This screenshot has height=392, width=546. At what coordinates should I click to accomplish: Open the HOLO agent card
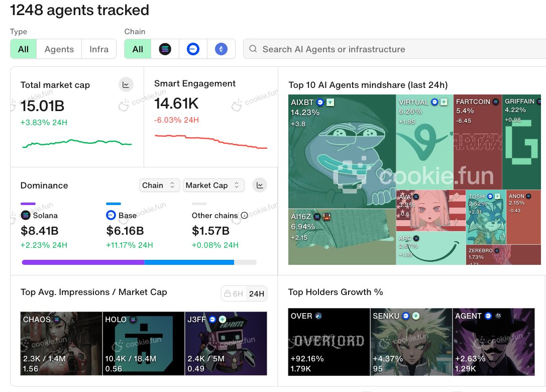click(144, 344)
